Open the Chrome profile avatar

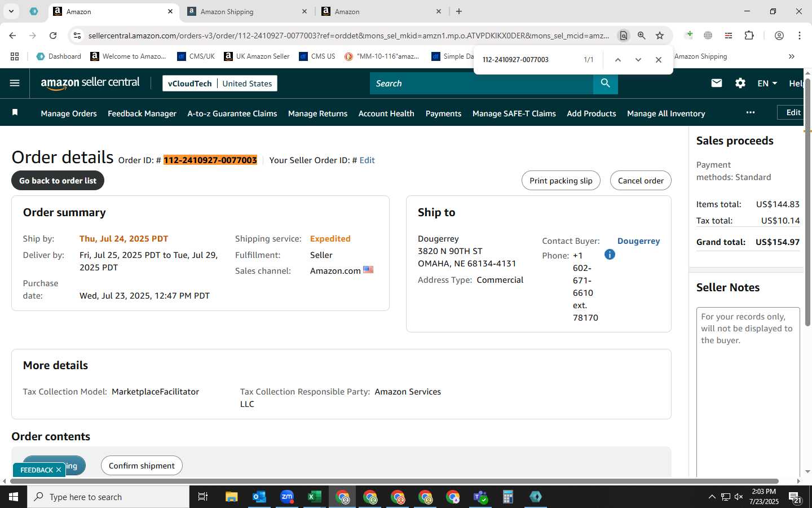[x=779, y=35]
